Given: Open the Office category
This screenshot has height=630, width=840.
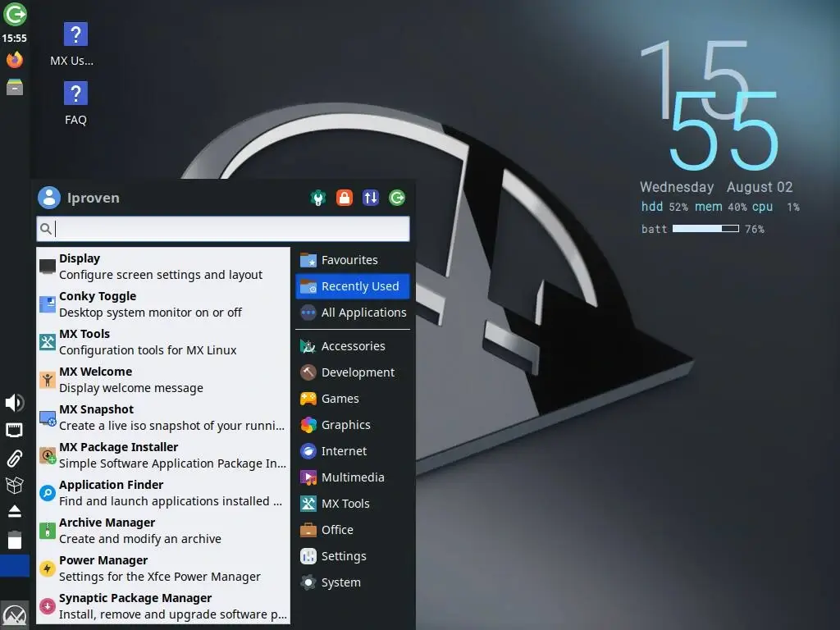Looking at the screenshot, I should tap(353, 530).
